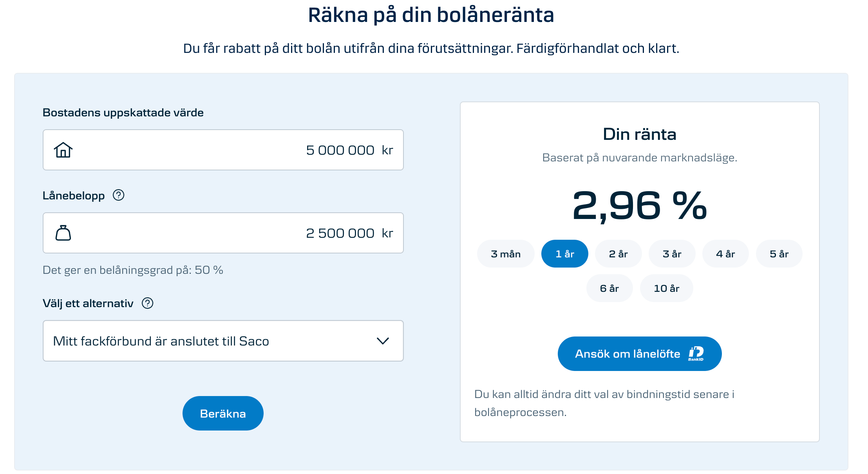The image size is (868, 474).
Task: Click the 2 500 000 kr loan amount field
Action: (223, 233)
